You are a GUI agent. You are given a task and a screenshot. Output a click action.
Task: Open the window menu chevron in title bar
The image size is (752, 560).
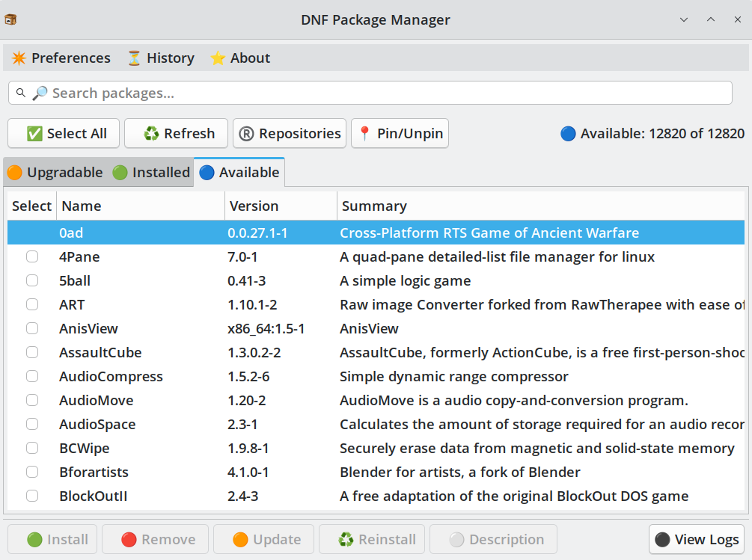click(684, 19)
